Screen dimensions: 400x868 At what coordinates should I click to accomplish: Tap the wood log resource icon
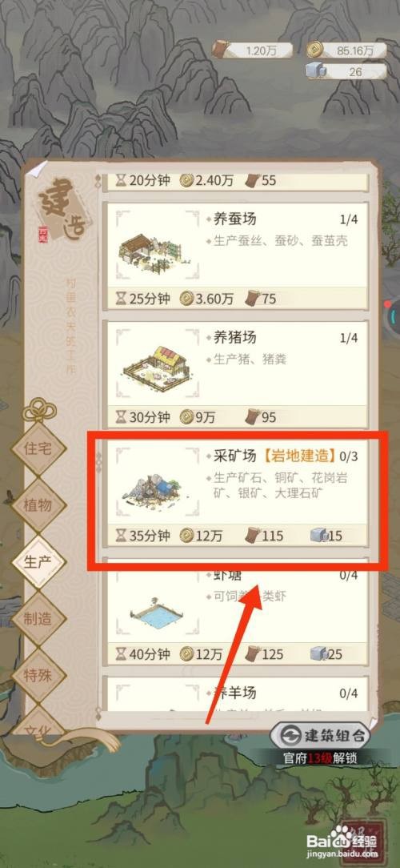click(x=222, y=49)
